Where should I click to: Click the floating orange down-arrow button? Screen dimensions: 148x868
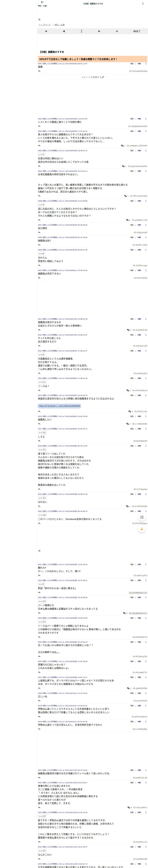142,529
